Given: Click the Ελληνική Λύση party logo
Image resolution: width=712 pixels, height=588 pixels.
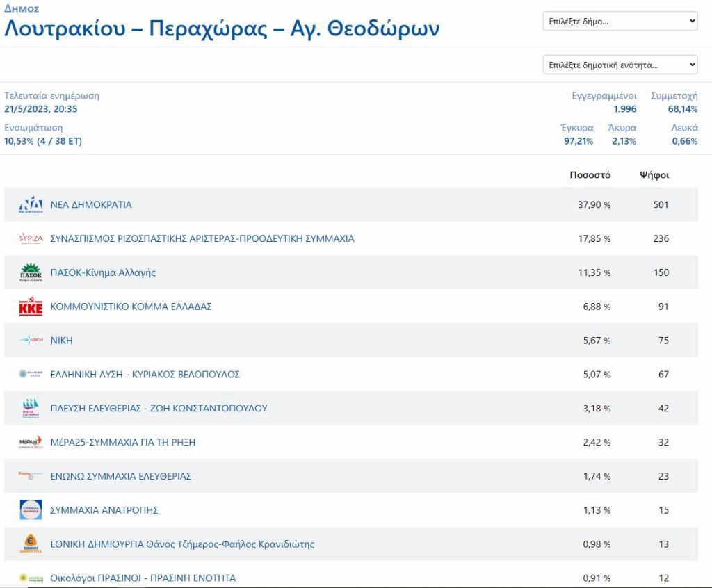Looking at the screenshot, I should point(31,375).
